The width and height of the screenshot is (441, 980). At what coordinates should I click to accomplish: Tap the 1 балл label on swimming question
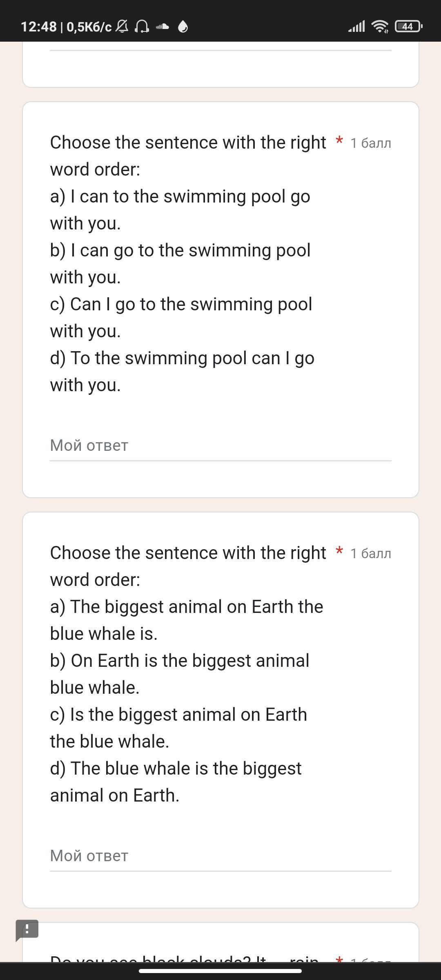click(x=371, y=143)
